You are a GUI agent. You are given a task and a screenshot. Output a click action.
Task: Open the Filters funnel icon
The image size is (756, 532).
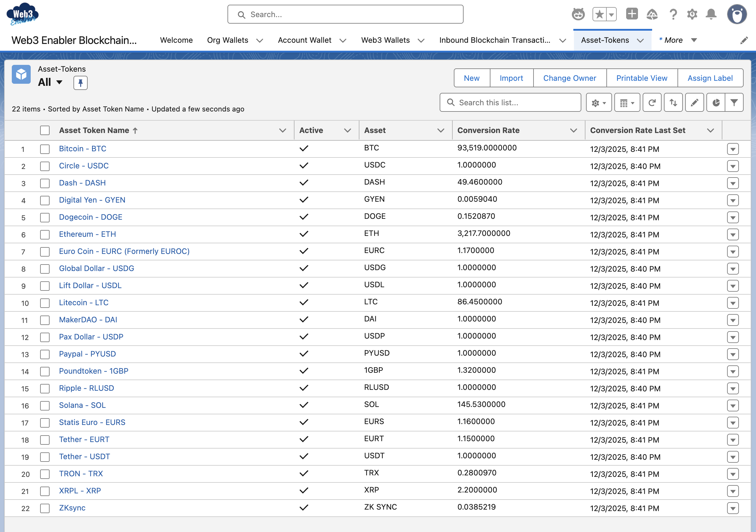734,102
